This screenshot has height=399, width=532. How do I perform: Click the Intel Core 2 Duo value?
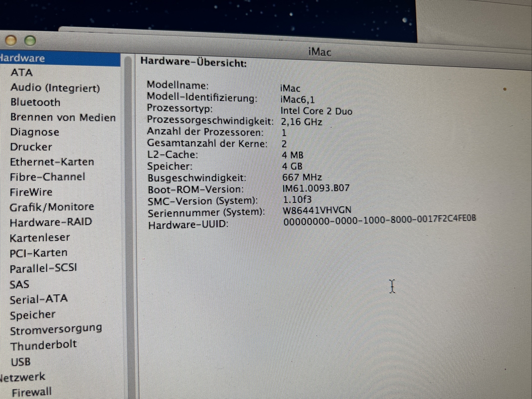point(316,111)
